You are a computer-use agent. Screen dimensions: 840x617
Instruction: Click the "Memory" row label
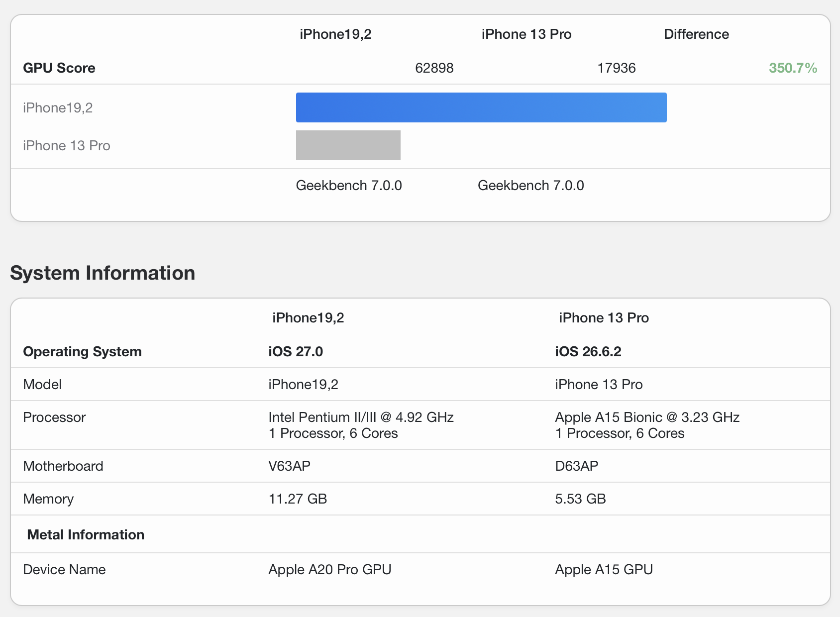48,499
